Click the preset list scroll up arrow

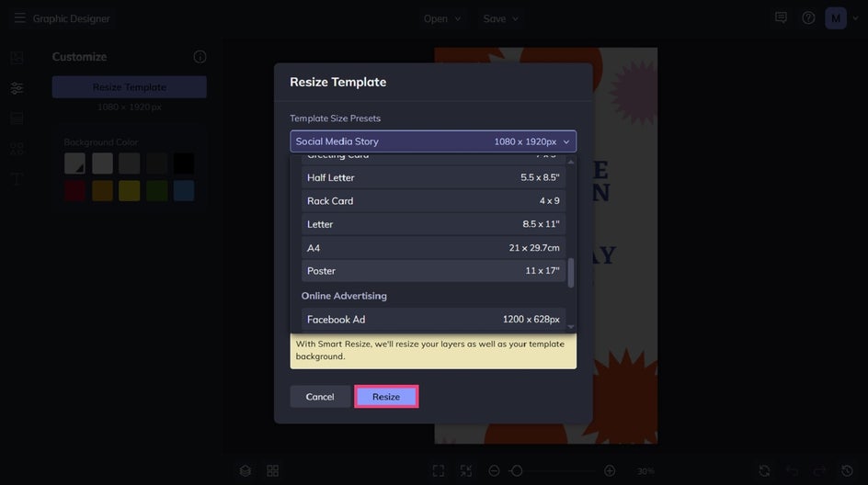(x=571, y=162)
